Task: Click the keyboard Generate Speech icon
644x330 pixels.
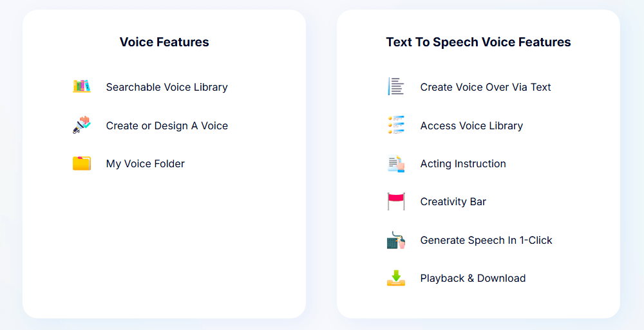Action: (396, 240)
